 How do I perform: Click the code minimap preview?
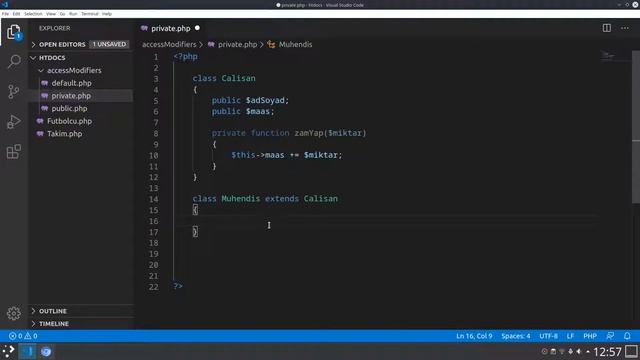point(607,56)
